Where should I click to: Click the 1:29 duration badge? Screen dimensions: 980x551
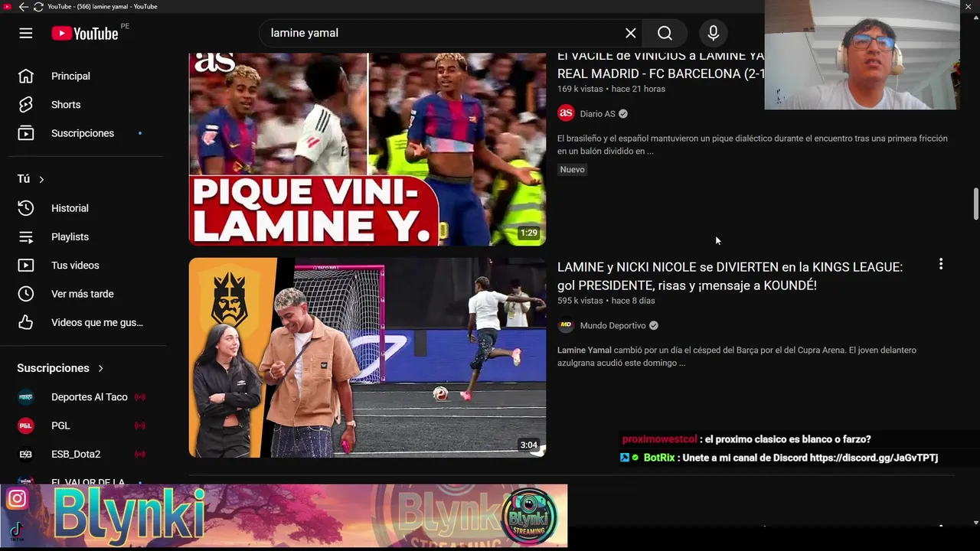(x=528, y=233)
